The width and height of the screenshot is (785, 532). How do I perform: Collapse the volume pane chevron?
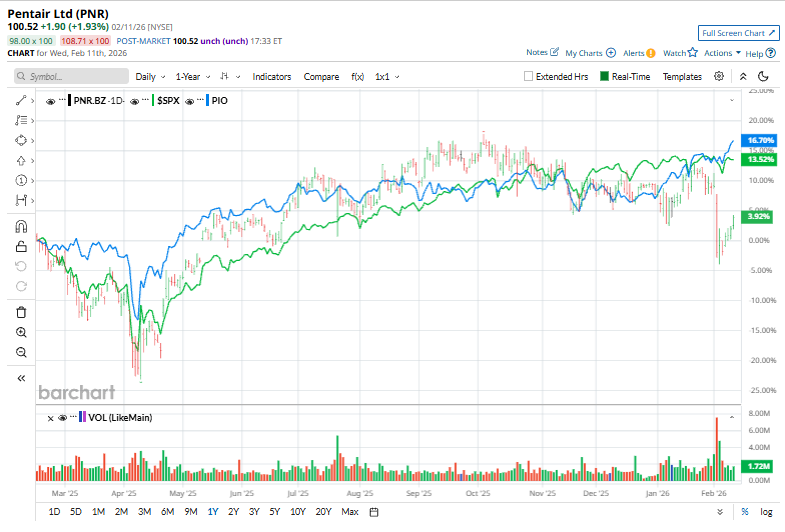click(x=732, y=417)
